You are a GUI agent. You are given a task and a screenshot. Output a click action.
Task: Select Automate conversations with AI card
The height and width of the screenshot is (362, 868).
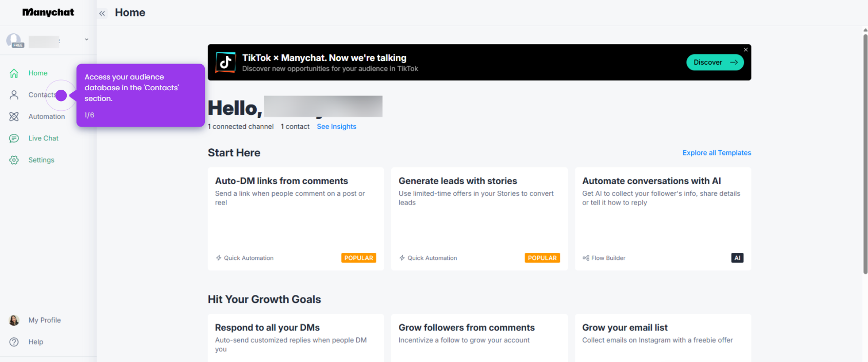coord(663,219)
